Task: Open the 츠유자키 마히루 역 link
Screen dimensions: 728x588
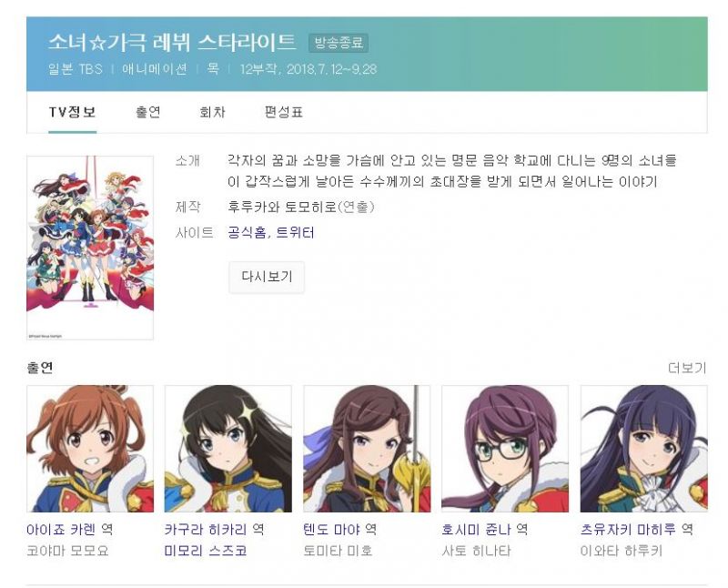Action: (636, 529)
